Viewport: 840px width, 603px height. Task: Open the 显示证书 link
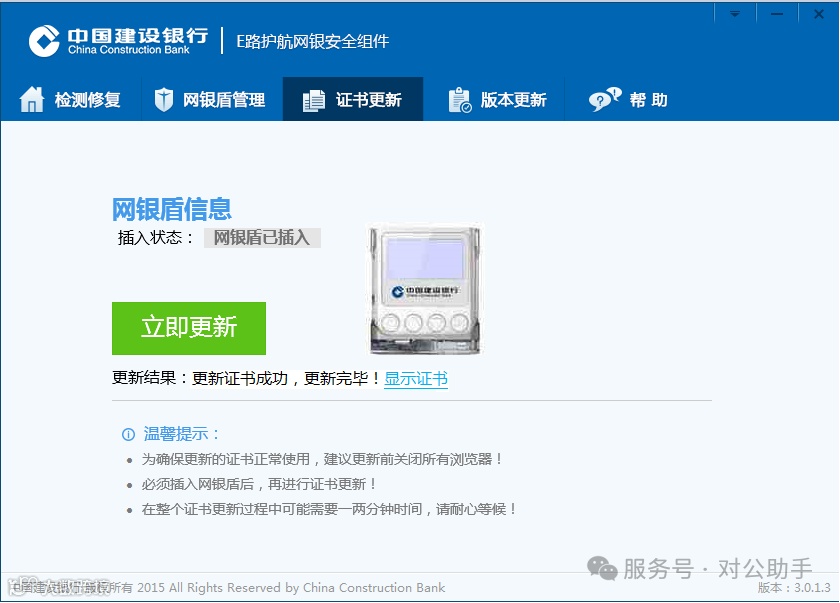click(x=416, y=379)
